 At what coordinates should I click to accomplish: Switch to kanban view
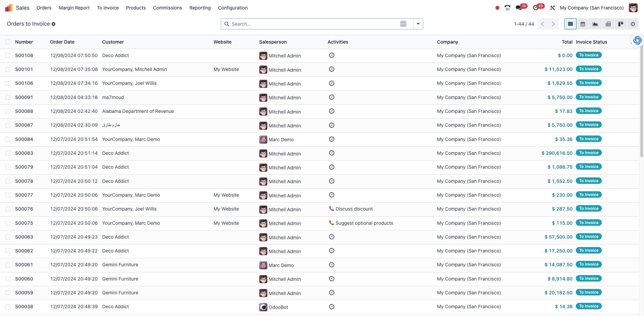620,24
